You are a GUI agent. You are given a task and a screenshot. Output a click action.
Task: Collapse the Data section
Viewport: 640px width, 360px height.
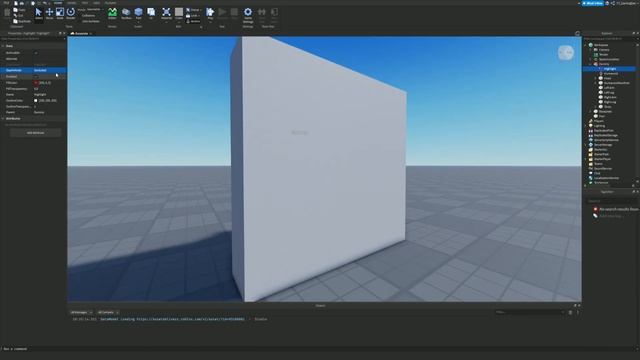(x=3, y=46)
